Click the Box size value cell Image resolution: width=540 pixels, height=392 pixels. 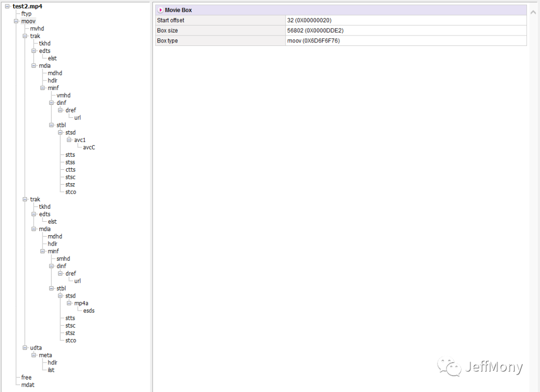tap(405, 30)
